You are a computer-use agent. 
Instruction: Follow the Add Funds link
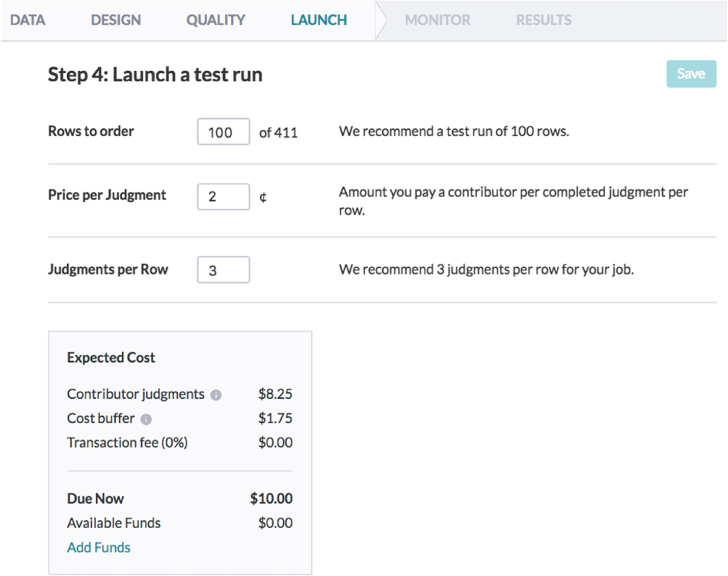[x=99, y=547]
